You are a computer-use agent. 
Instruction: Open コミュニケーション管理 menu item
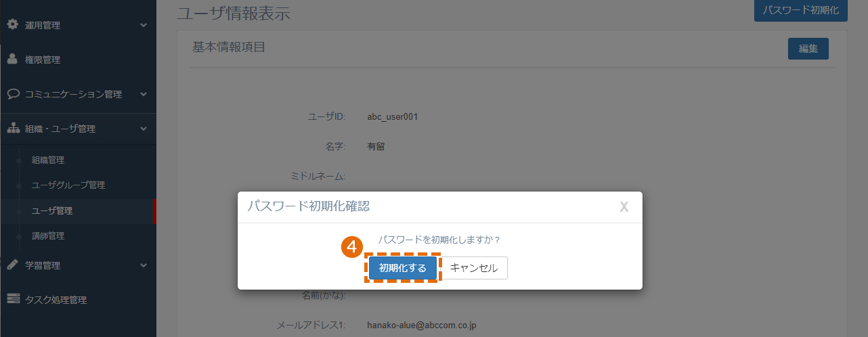point(78,94)
